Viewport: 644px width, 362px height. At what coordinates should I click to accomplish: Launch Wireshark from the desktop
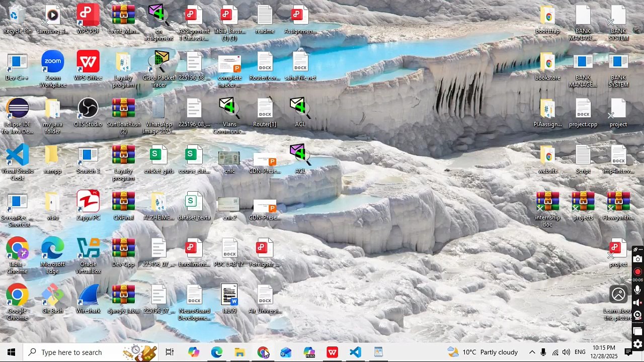88,300
